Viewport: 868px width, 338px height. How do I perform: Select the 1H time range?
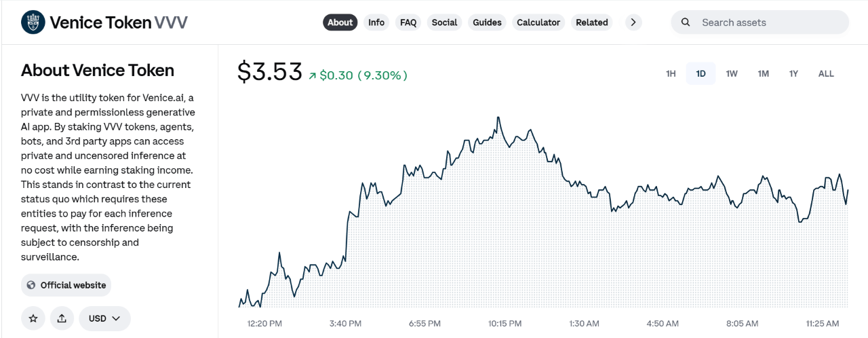coord(671,73)
